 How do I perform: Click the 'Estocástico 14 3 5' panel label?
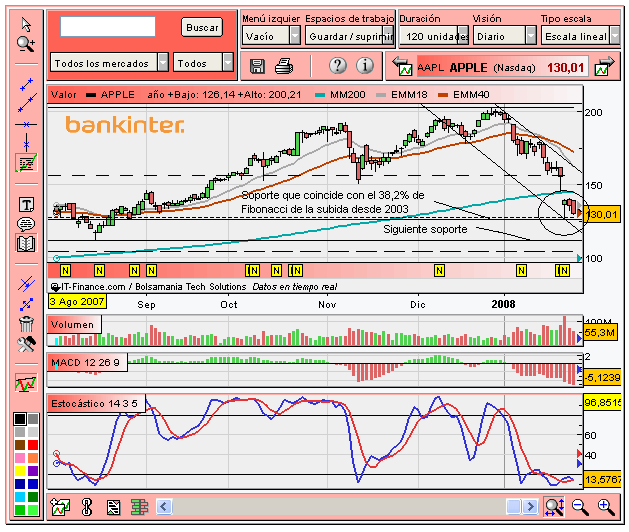pyautogui.click(x=94, y=404)
